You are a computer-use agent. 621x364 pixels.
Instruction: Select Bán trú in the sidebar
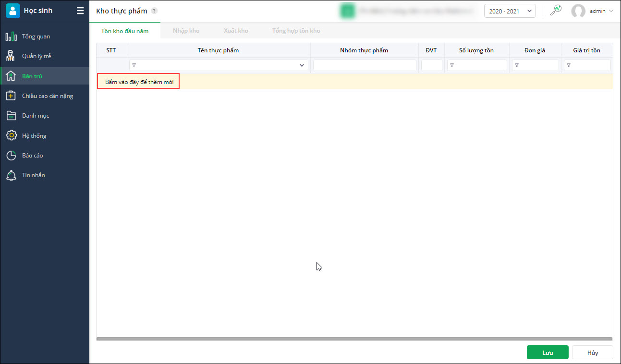point(45,76)
